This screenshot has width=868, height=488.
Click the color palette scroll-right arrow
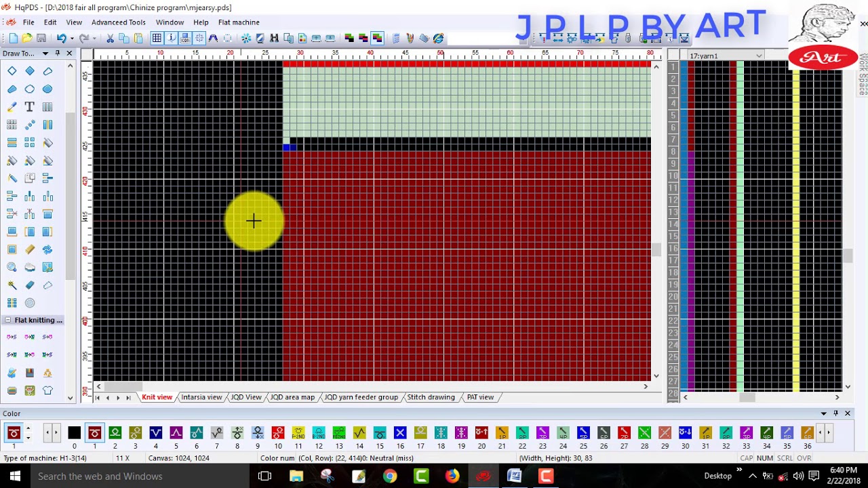[x=828, y=432]
